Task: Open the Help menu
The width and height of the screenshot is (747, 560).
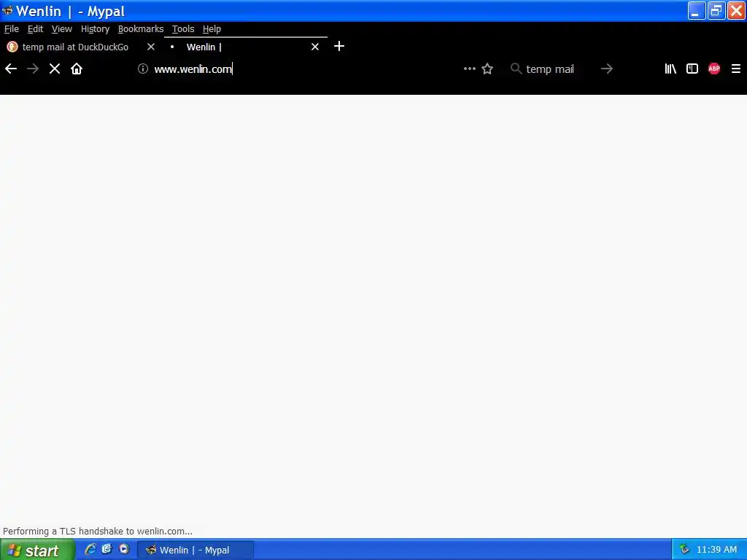Action: 212,29
